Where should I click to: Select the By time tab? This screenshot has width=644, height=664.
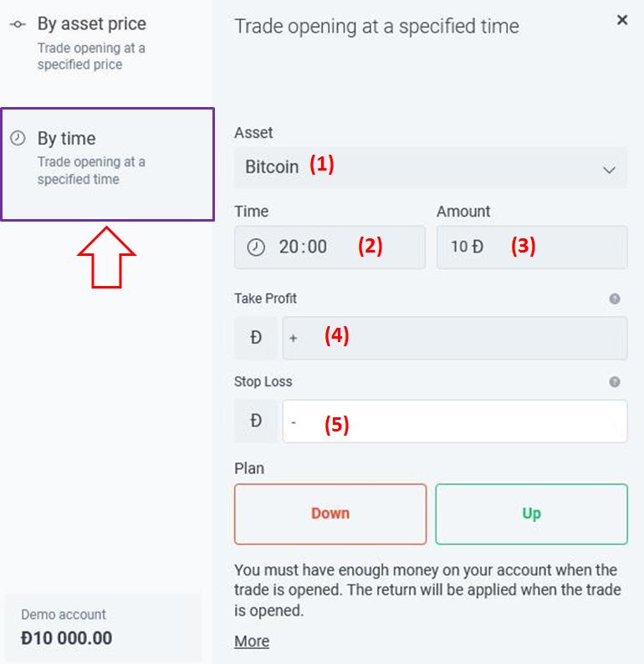point(107,163)
